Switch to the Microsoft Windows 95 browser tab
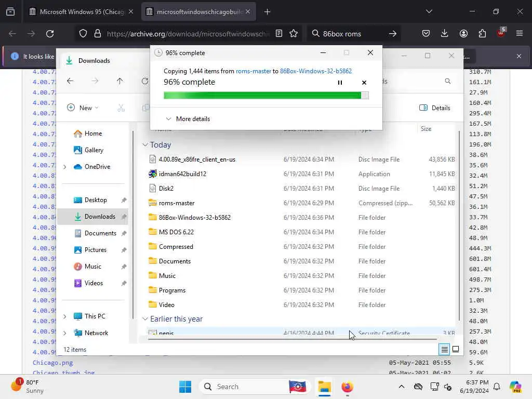 pos(82,12)
